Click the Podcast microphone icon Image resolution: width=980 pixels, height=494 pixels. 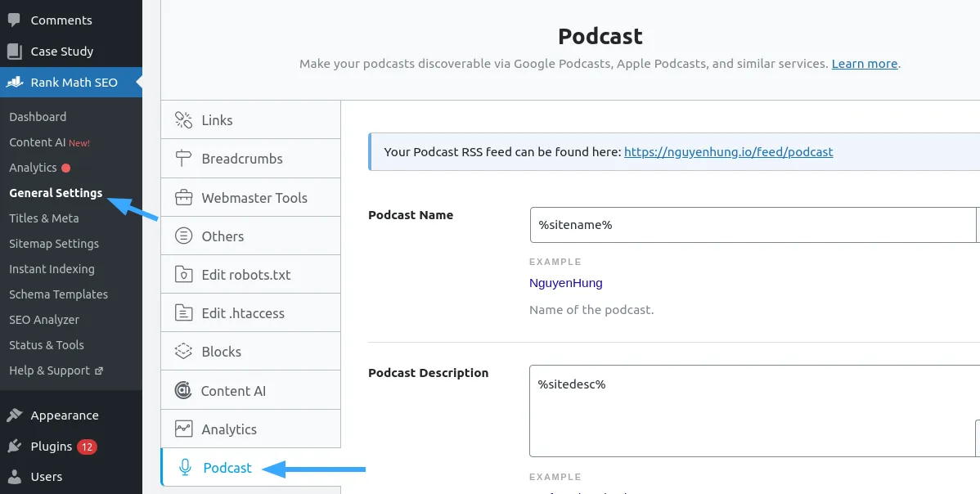click(184, 468)
